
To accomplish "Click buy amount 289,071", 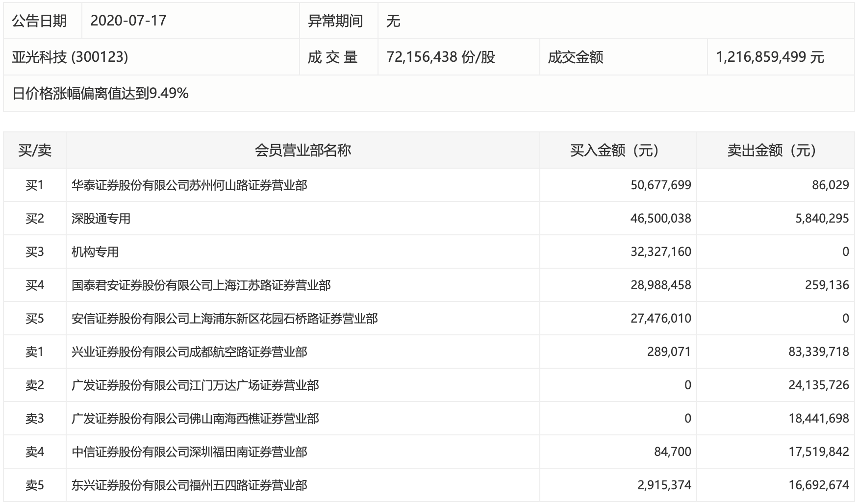I will click(x=669, y=352).
